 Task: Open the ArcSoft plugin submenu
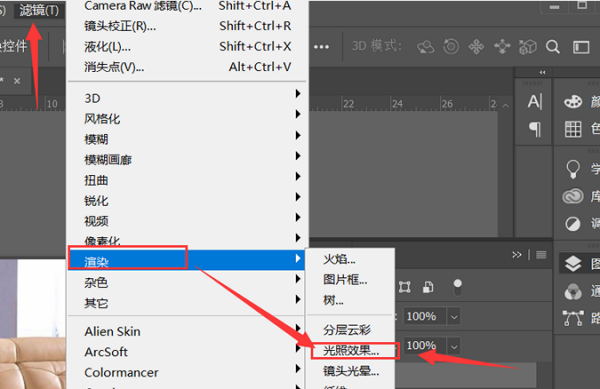tap(188, 352)
